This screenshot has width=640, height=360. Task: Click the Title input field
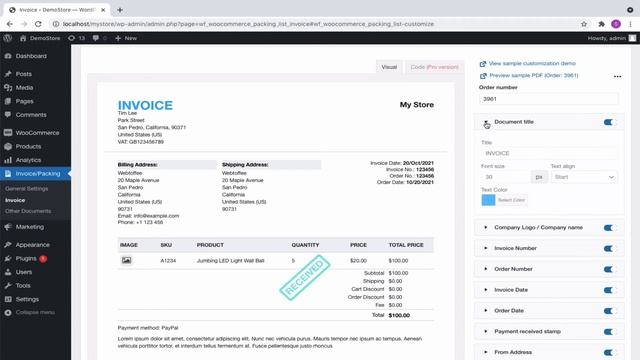tap(549, 153)
